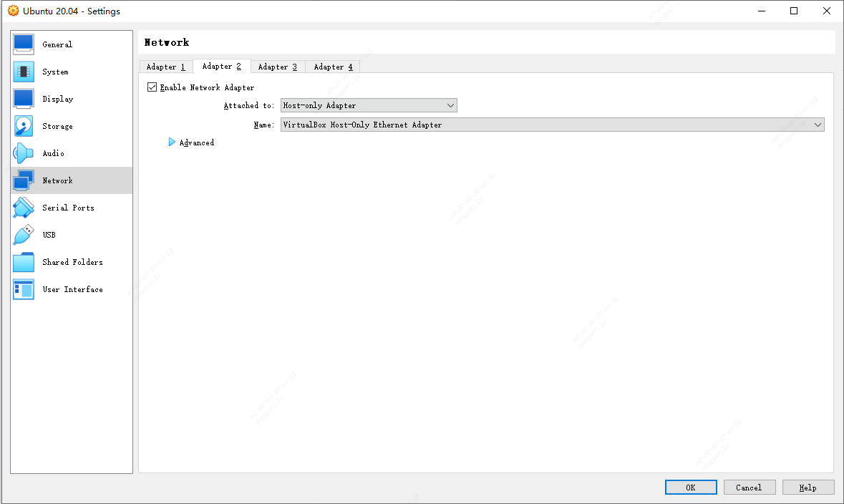Viewport: 844px width, 504px height.
Task: Switch to the Adapter 1 tab
Action: [x=166, y=67]
